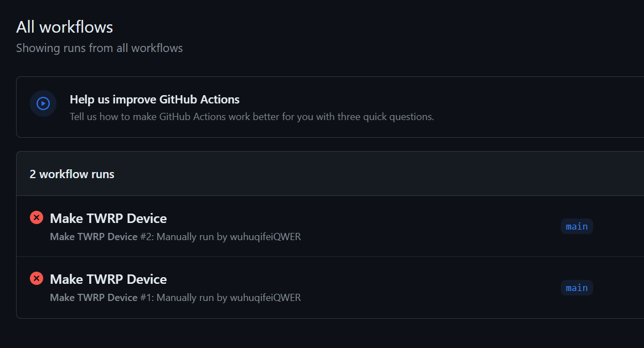The width and height of the screenshot is (644, 348).
Task: Click the '#2: Manually run by' text
Action: (184, 237)
